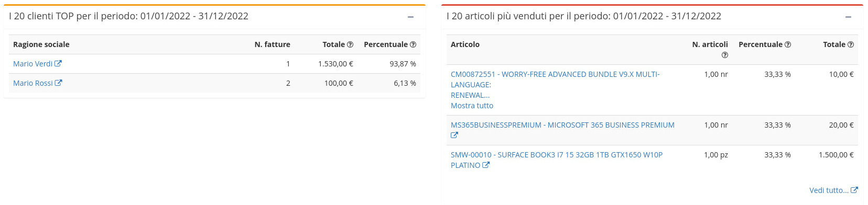Open SMW-00010 Surface Book3 article
Screen dimensions: 868x205
coord(557,160)
